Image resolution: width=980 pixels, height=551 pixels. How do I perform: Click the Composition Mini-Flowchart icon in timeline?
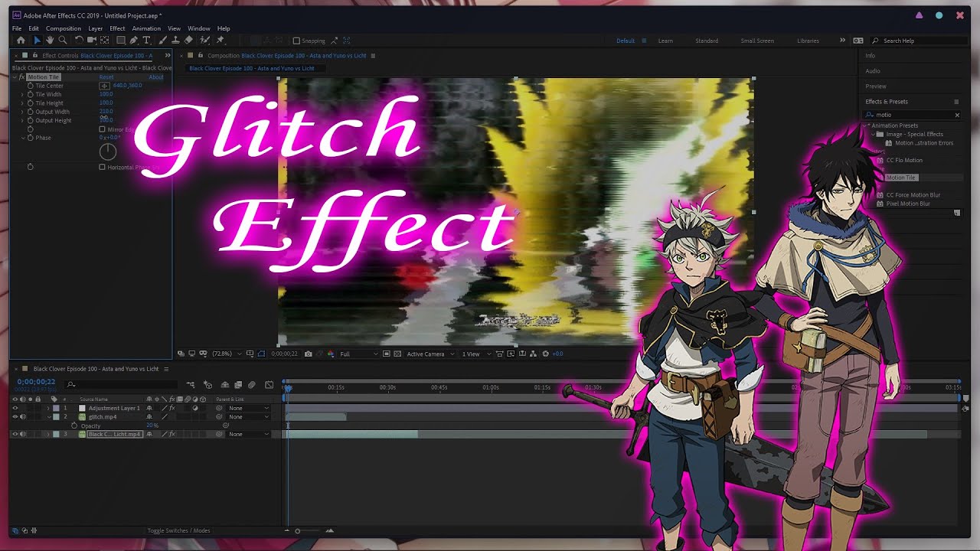[x=191, y=385]
